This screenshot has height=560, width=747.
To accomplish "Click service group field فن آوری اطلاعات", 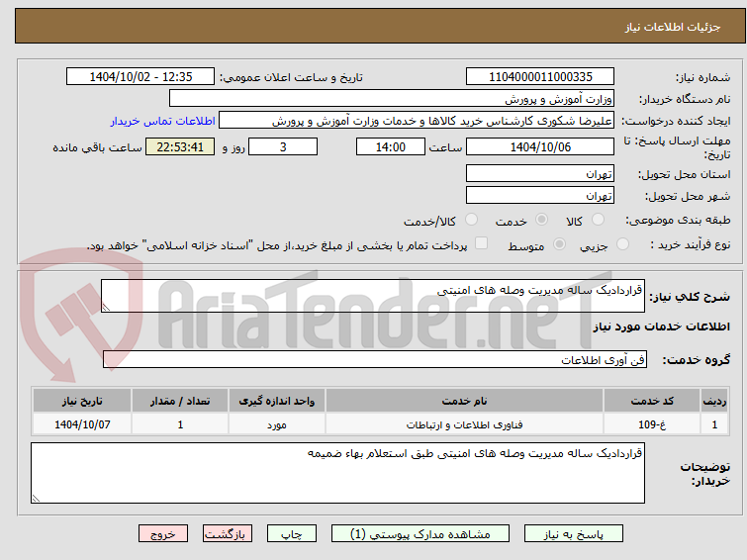I will (x=375, y=359).
